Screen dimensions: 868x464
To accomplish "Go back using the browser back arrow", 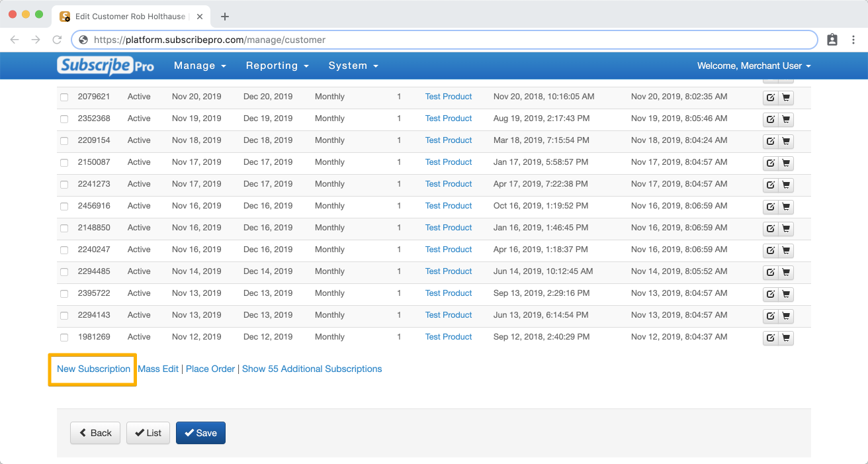I will click(15, 40).
